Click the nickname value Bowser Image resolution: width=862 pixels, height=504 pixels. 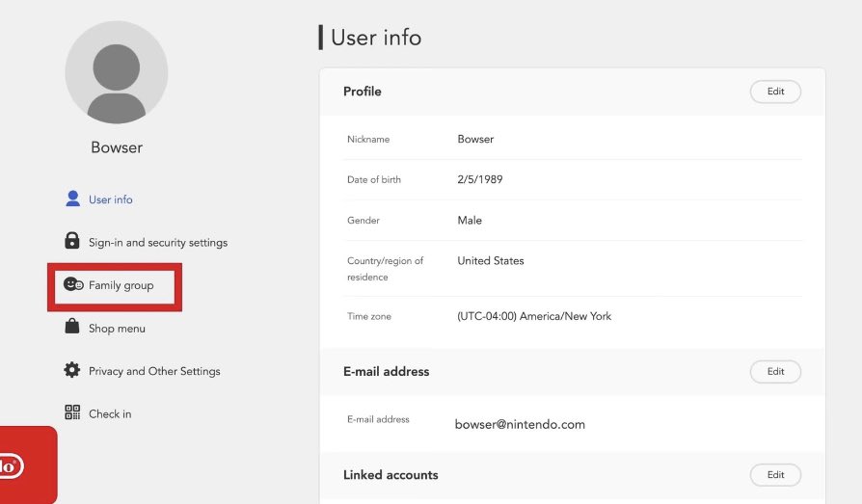[475, 139]
